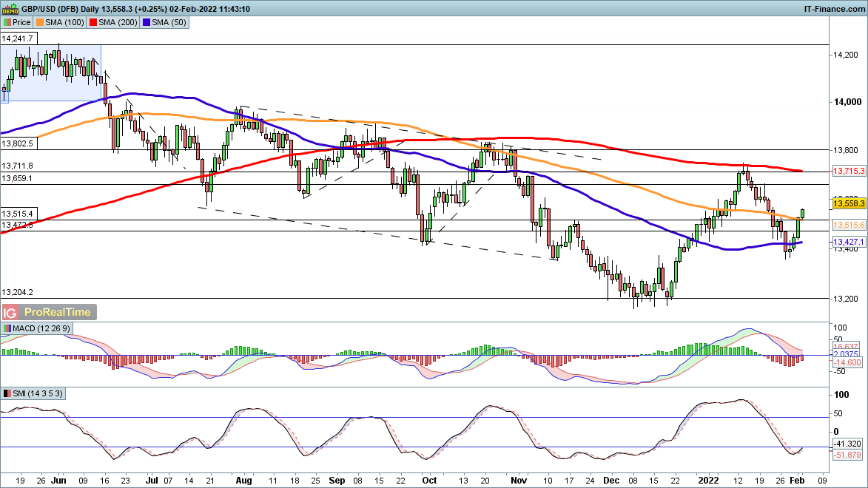Open the MACD (12 26 9) indicator label

pyautogui.click(x=41, y=328)
